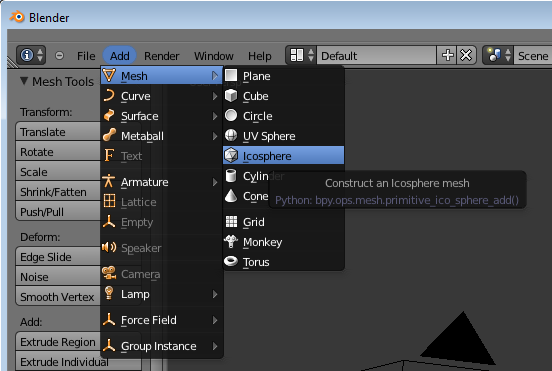Image resolution: width=552 pixels, height=371 pixels.
Task: Choose Lattice in the Add menu
Action: click(162, 202)
